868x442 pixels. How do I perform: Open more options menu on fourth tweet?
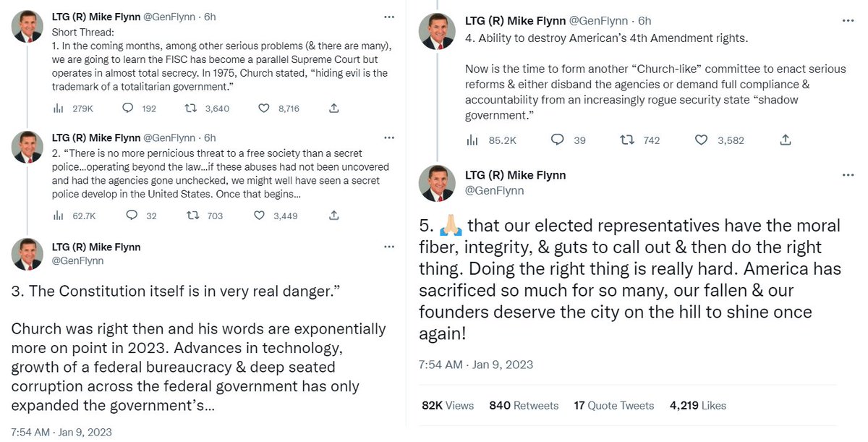tap(847, 21)
